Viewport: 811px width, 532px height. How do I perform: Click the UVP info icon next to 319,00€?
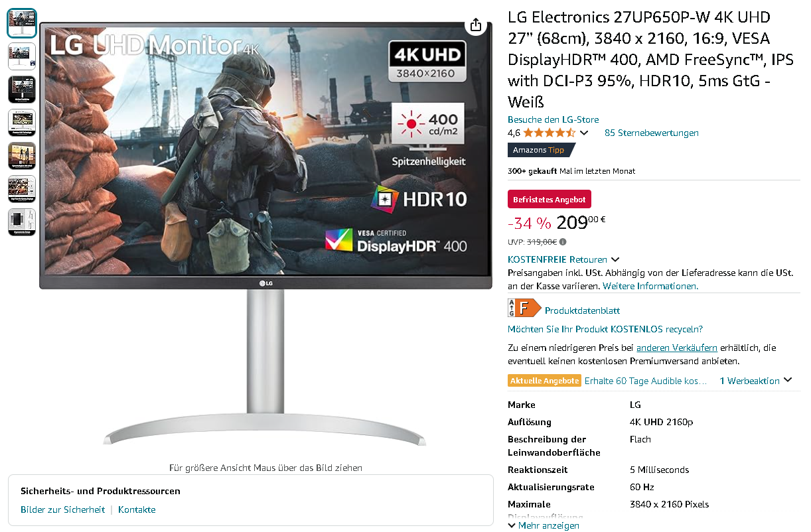pyautogui.click(x=563, y=242)
